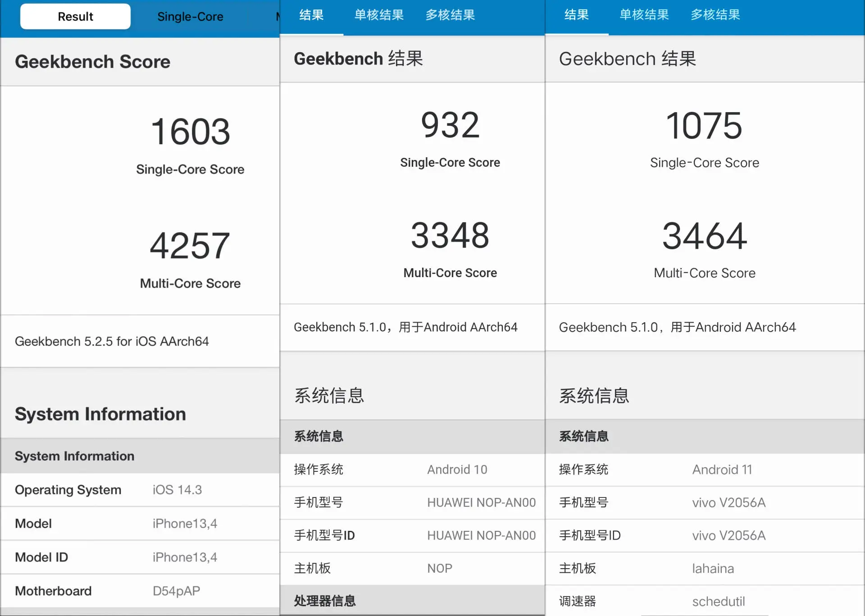This screenshot has width=865, height=616.
Task: Click the 系统信息 heading in Huawei panel
Action: click(x=329, y=396)
